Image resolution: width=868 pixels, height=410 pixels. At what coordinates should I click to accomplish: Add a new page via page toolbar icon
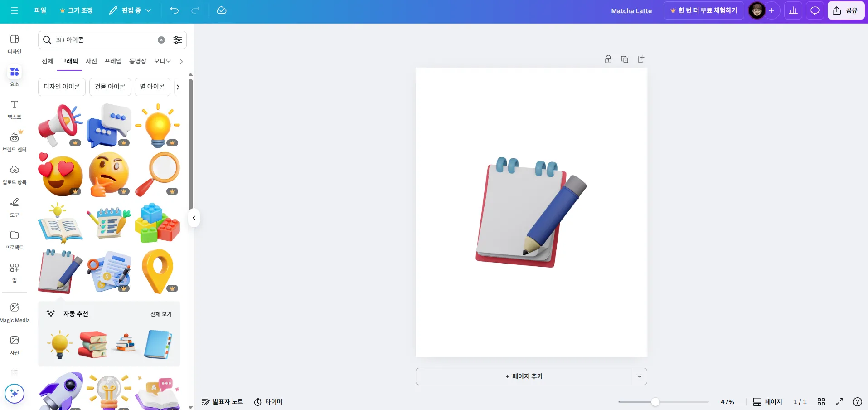641,59
